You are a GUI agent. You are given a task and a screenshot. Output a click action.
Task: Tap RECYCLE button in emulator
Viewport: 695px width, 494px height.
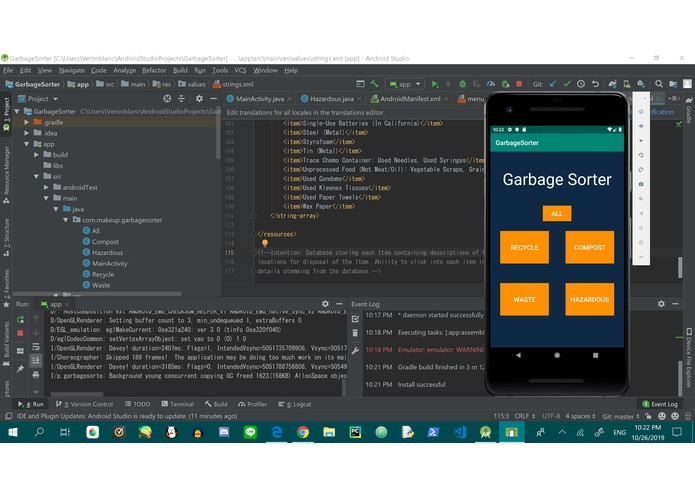tap(524, 247)
